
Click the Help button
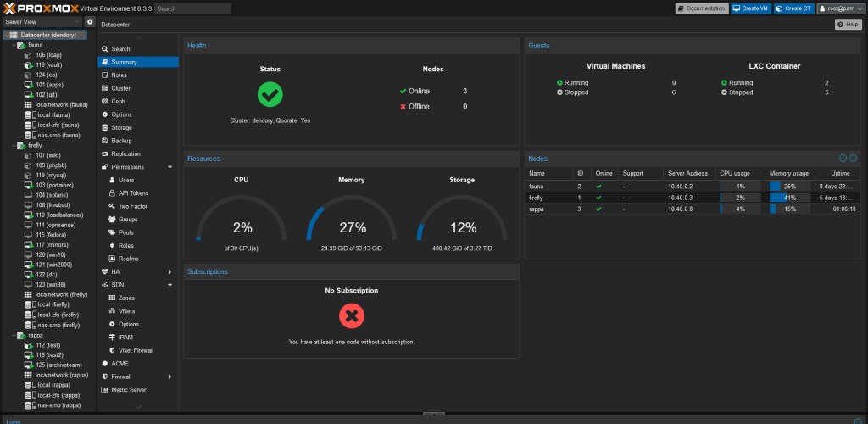[x=849, y=25]
